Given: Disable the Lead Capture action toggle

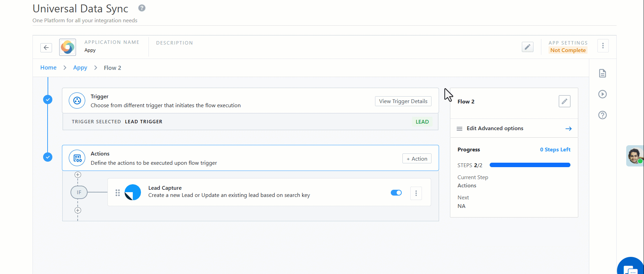Looking at the screenshot, I should [396, 192].
